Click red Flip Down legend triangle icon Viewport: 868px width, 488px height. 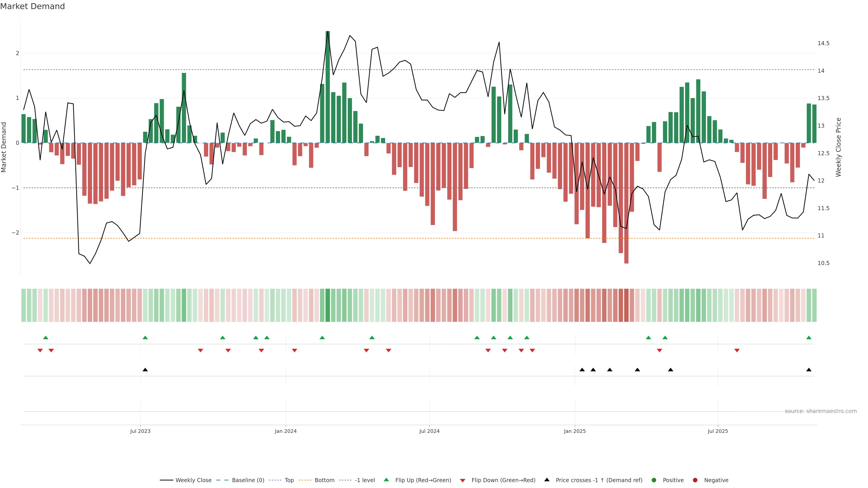tap(463, 481)
